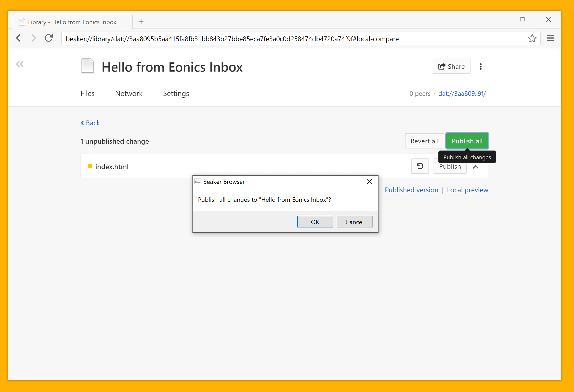Bookmark this page with the star icon
574x392 pixels.
[x=532, y=38]
